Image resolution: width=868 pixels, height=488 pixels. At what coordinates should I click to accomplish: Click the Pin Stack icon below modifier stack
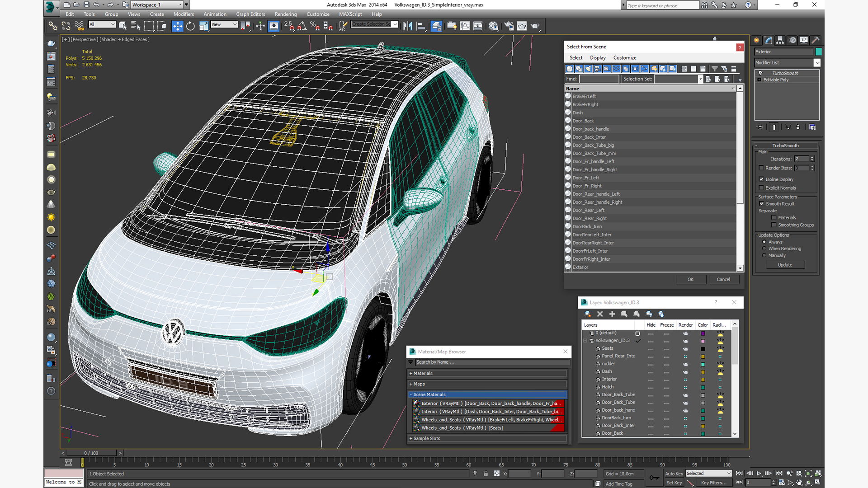click(x=760, y=127)
